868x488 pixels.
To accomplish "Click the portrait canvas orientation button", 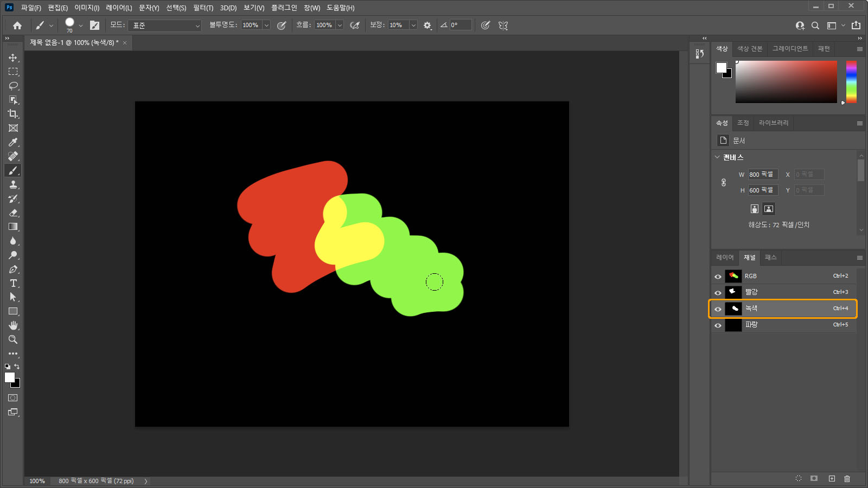I will click(x=755, y=209).
